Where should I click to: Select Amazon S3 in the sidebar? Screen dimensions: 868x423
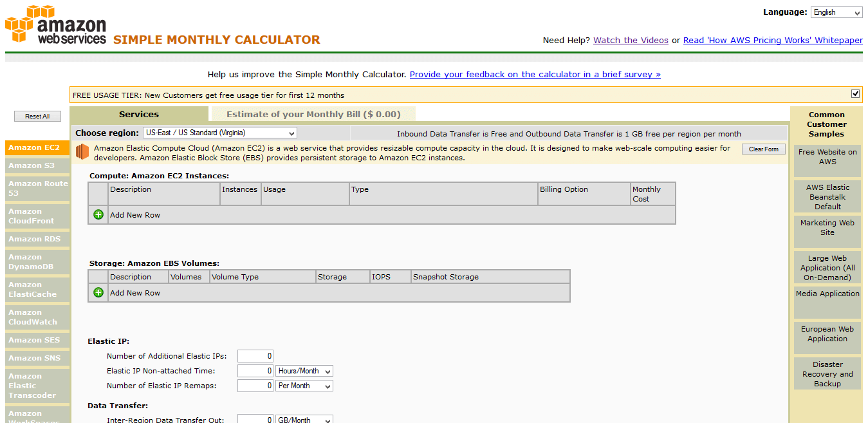pos(37,165)
